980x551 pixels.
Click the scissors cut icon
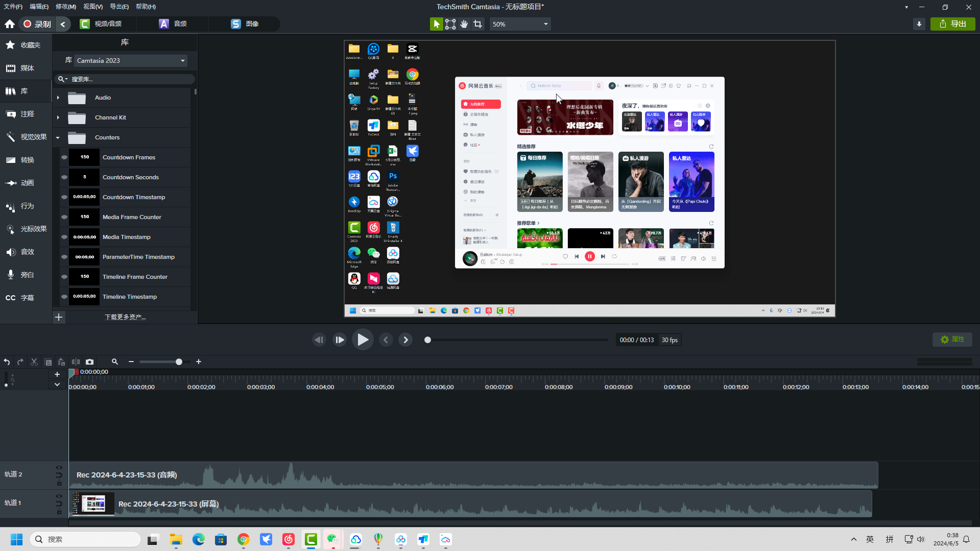pyautogui.click(x=34, y=362)
